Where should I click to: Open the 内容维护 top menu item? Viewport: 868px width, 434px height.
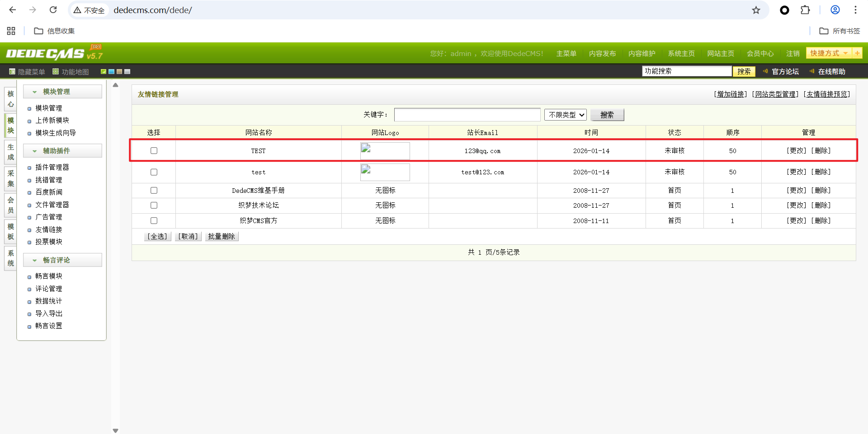(x=642, y=53)
